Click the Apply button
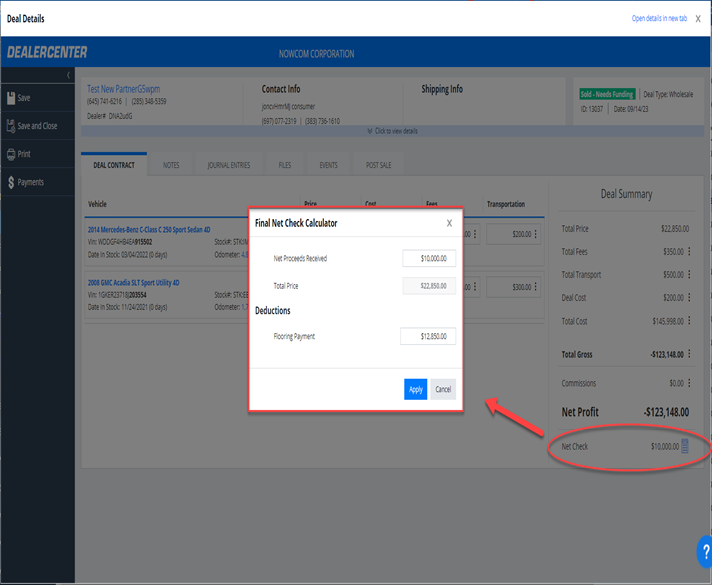712x585 pixels. tap(415, 389)
